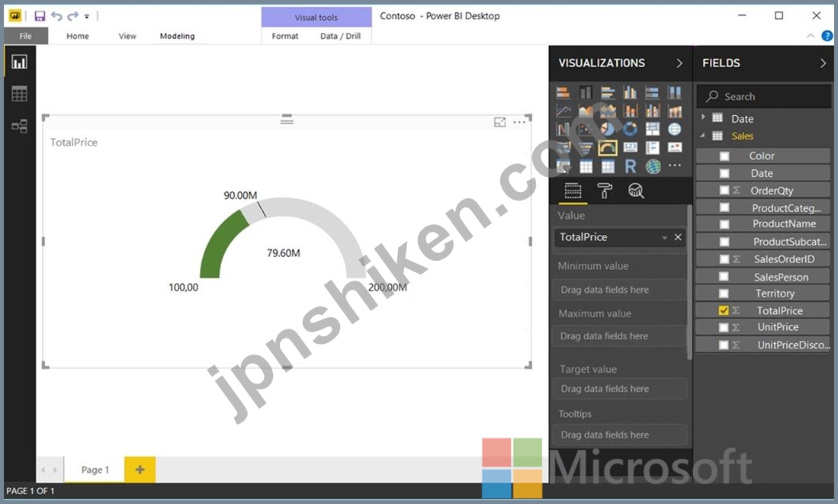Tick the Territory field checkbox
This screenshot has height=504, width=838.
[x=724, y=294]
